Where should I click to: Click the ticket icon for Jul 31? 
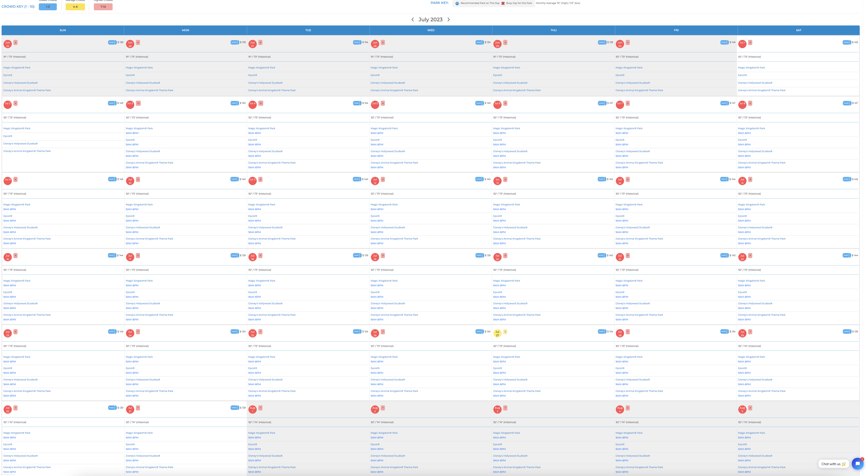point(235,408)
